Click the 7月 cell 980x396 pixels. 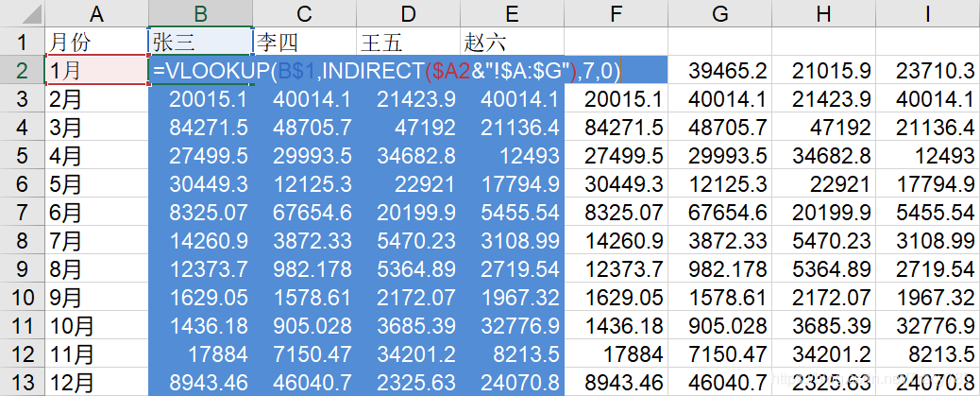96,240
